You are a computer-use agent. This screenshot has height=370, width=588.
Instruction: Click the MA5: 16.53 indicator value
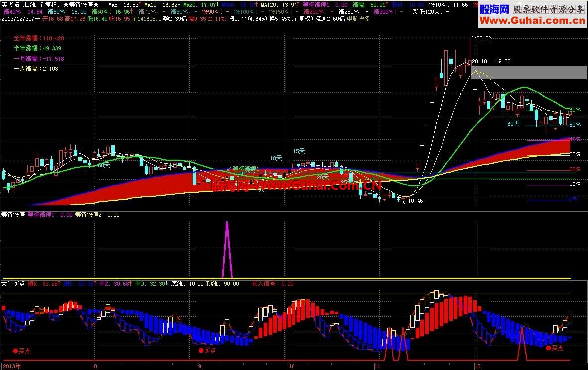125,5
